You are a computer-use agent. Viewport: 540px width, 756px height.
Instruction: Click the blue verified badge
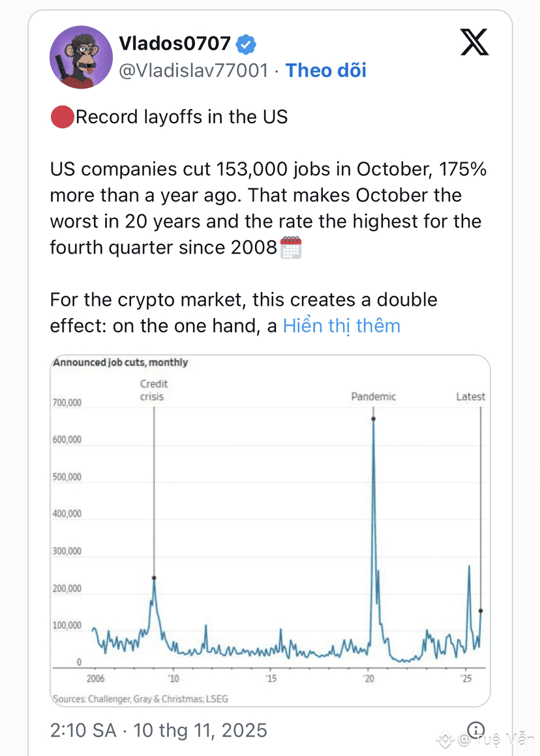pos(246,44)
